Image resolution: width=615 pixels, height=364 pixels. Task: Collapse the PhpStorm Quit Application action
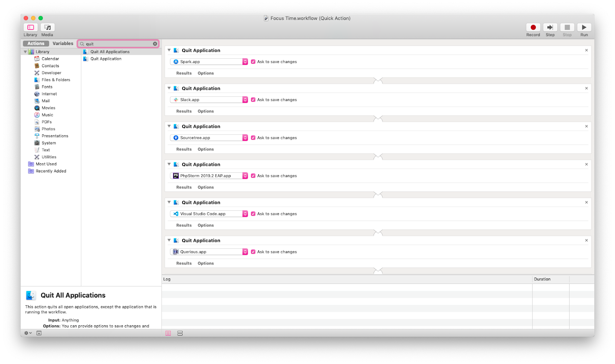169,164
